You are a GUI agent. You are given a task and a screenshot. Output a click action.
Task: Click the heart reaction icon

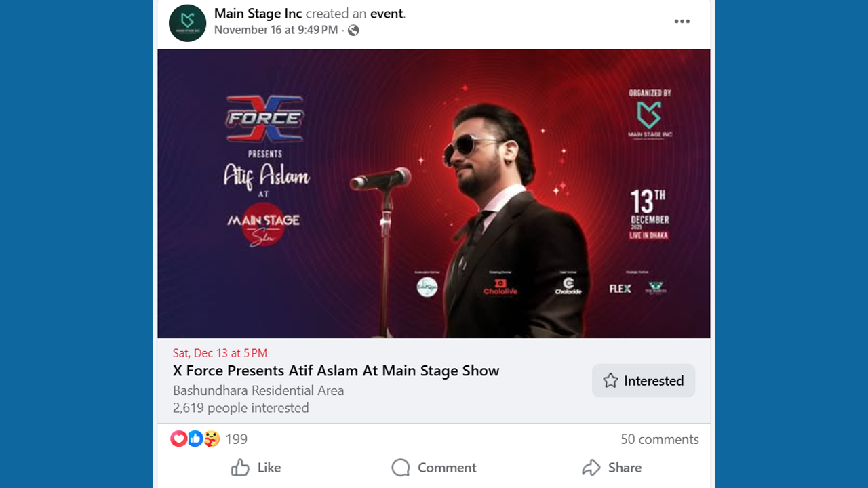click(x=178, y=439)
